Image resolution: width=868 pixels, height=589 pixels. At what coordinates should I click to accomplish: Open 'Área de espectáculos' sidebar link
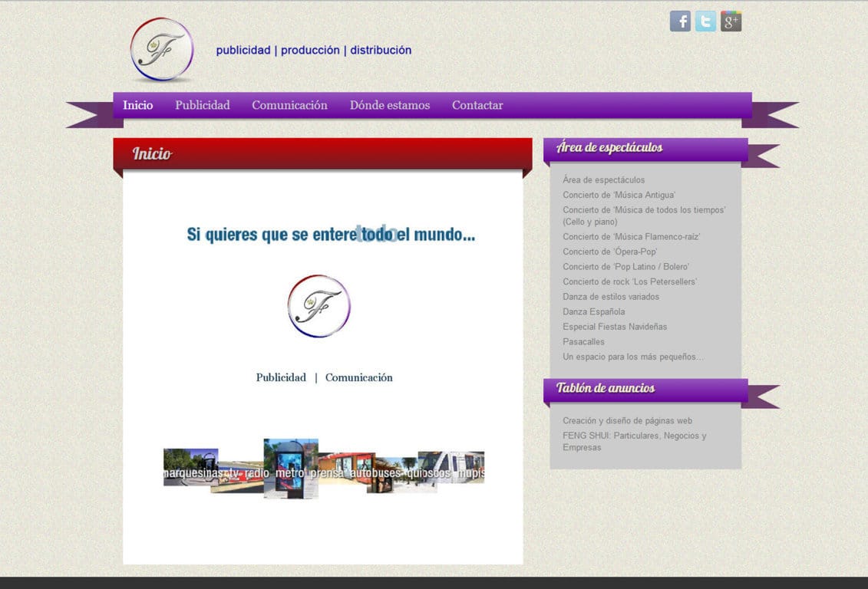(603, 179)
